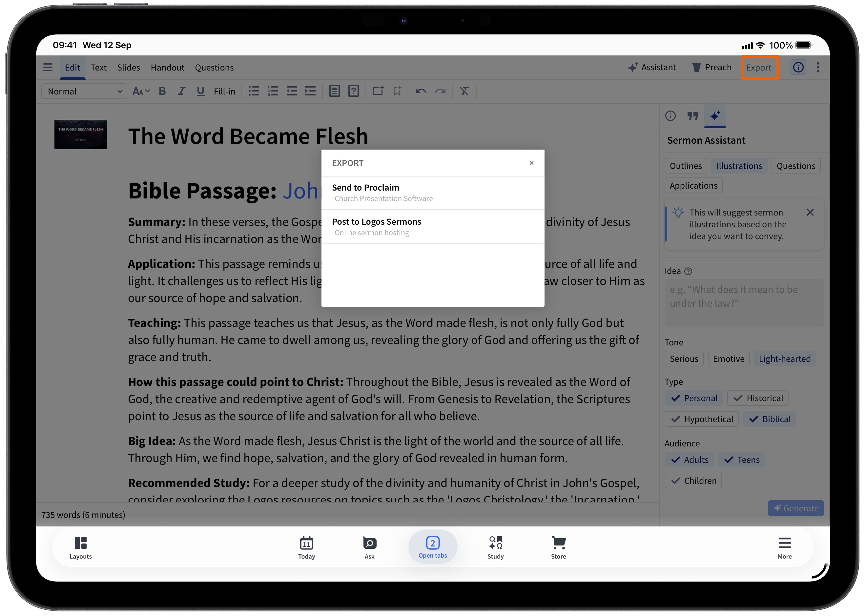Click the Idea text input field

tap(744, 303)
